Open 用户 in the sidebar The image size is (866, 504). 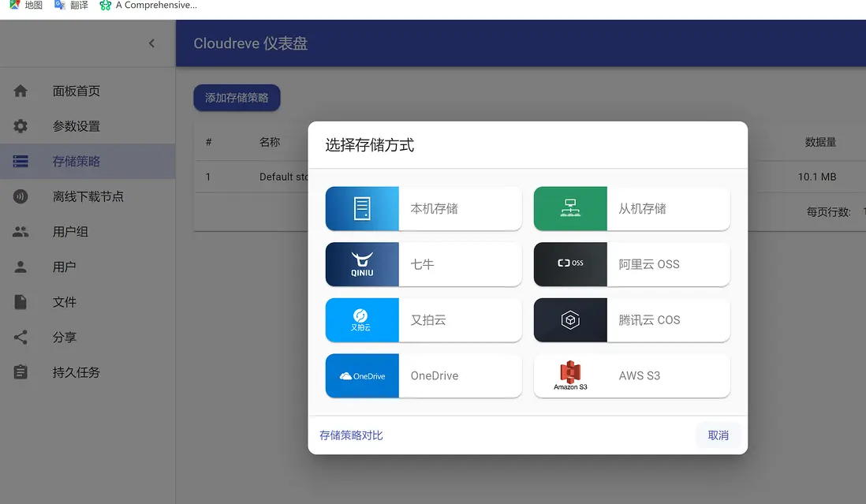click(88, 267)
